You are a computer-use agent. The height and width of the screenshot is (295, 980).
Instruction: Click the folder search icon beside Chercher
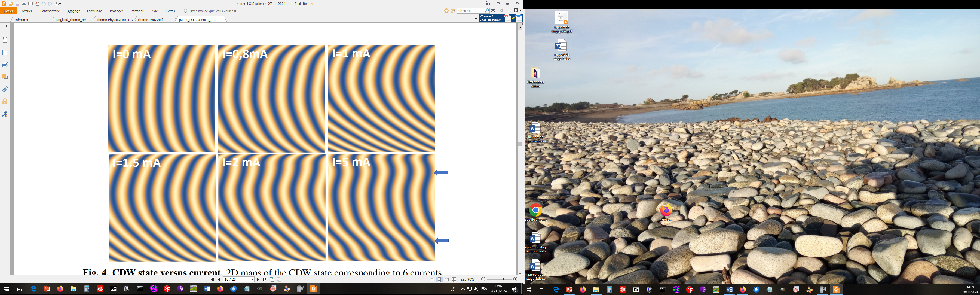[453, 11]
